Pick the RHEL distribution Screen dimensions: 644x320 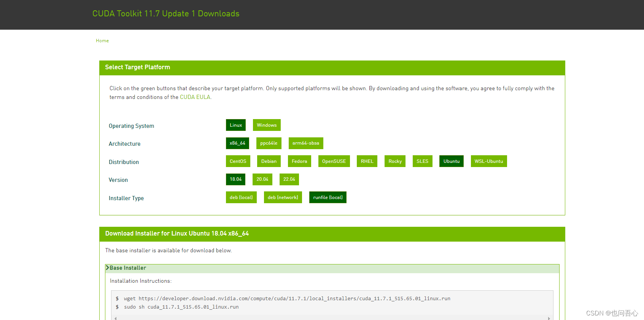(x=367, y=161)
